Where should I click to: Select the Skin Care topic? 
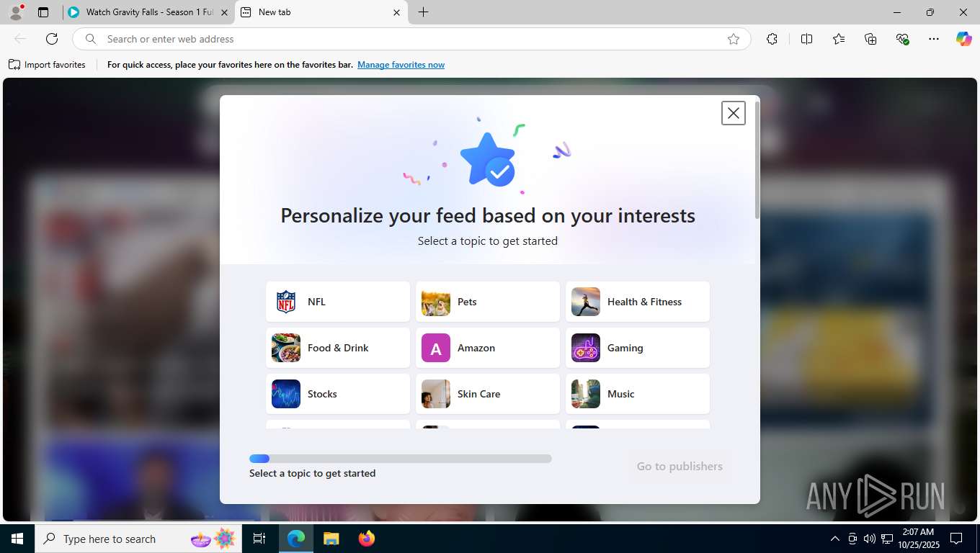click(488, 394)
